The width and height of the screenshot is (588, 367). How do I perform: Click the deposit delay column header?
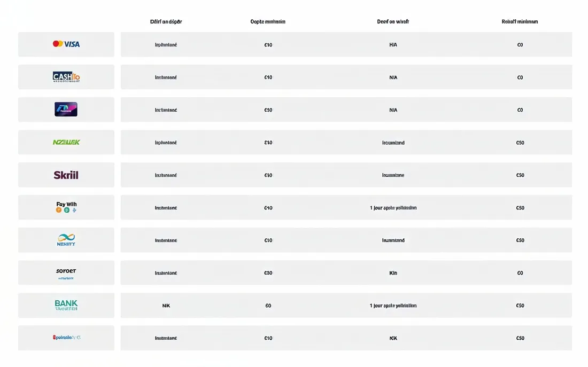(x=166, y=22)
